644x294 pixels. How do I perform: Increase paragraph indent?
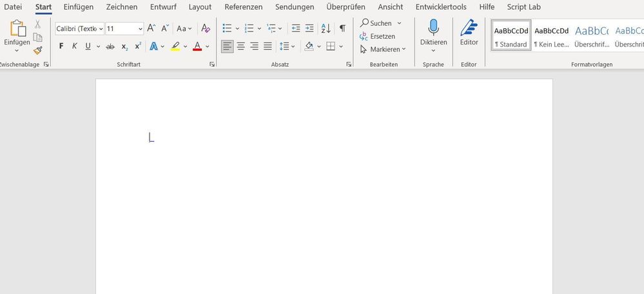pos(309,28)
